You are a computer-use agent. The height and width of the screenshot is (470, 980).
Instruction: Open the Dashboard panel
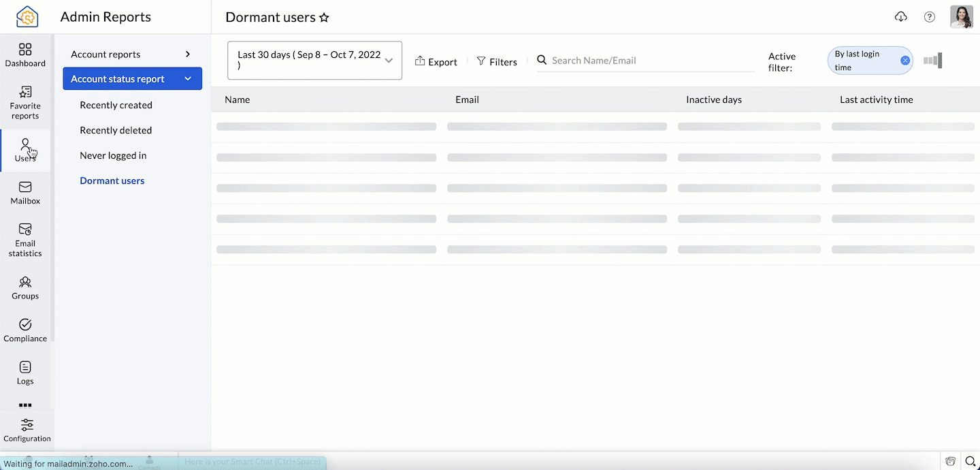tap(25, 56)
